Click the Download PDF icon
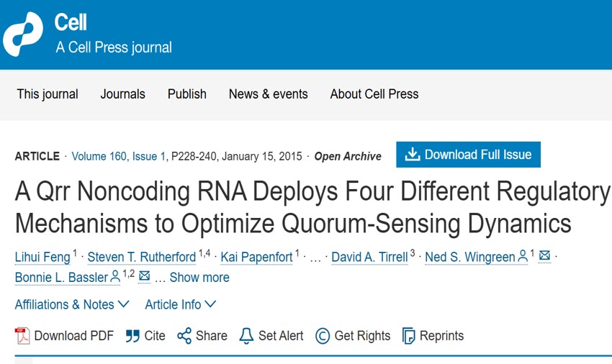Viewport: 612px width, 364px height. (22, 336)
